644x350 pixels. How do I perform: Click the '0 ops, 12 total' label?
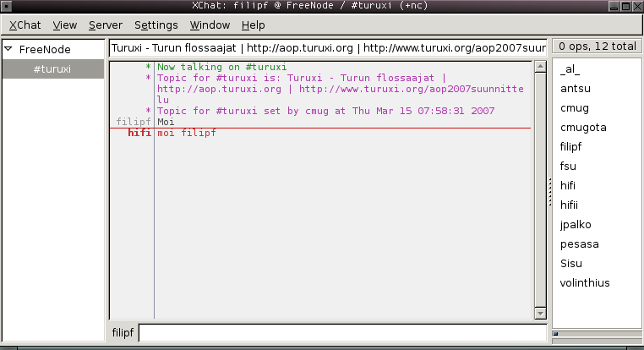598,46
